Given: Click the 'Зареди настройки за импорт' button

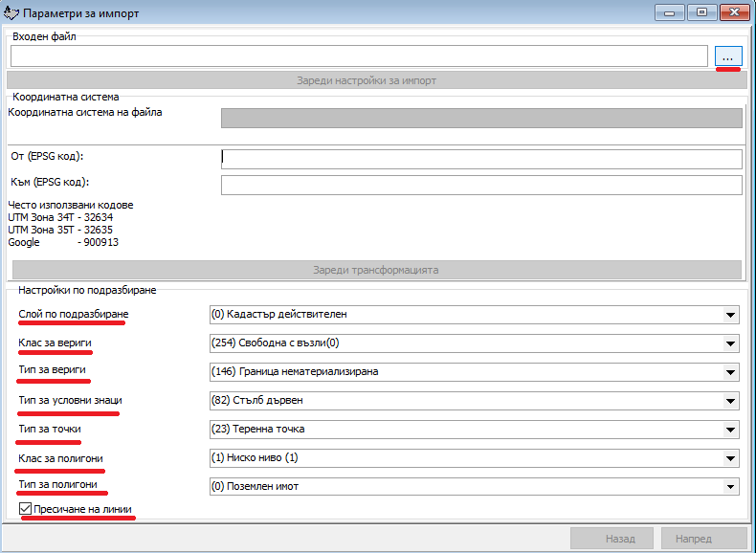Looking at the screenshot, I should coord(374,80).
